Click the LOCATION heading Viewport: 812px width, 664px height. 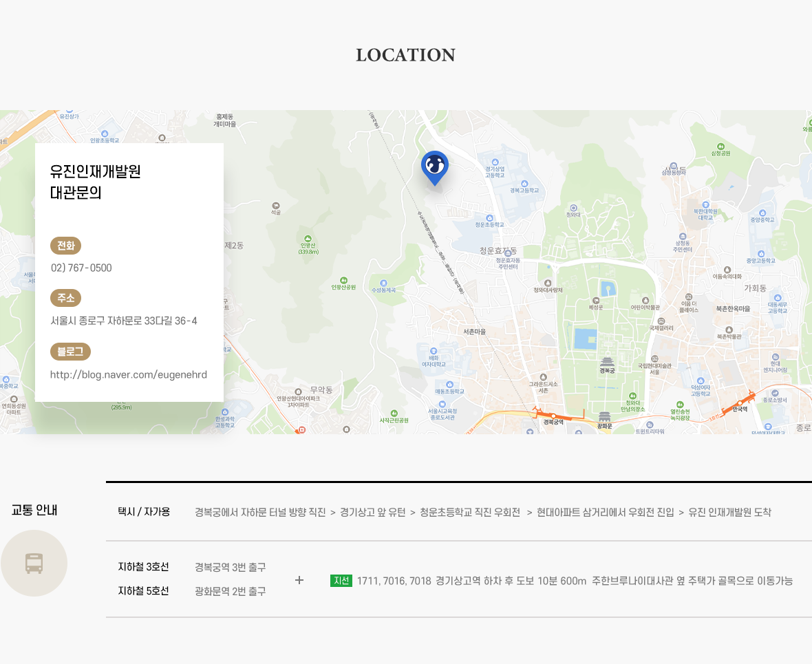point(405,55)
